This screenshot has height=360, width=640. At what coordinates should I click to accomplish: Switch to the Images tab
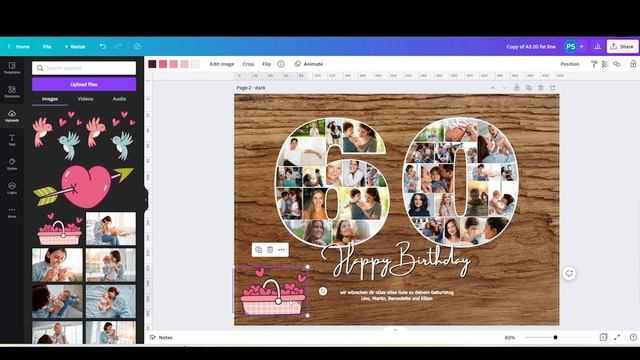[x=50, y=99]
